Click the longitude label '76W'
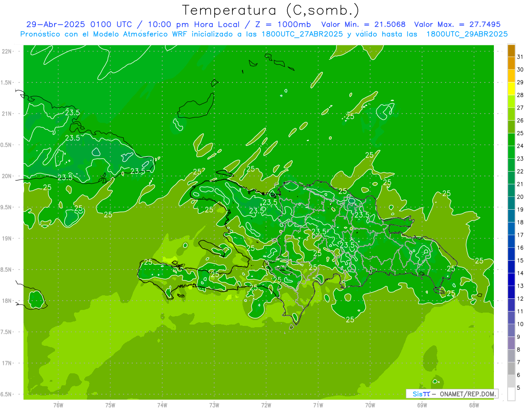Image resolution: width=532 pixels, height=411 pixels. tap(58, 405)
